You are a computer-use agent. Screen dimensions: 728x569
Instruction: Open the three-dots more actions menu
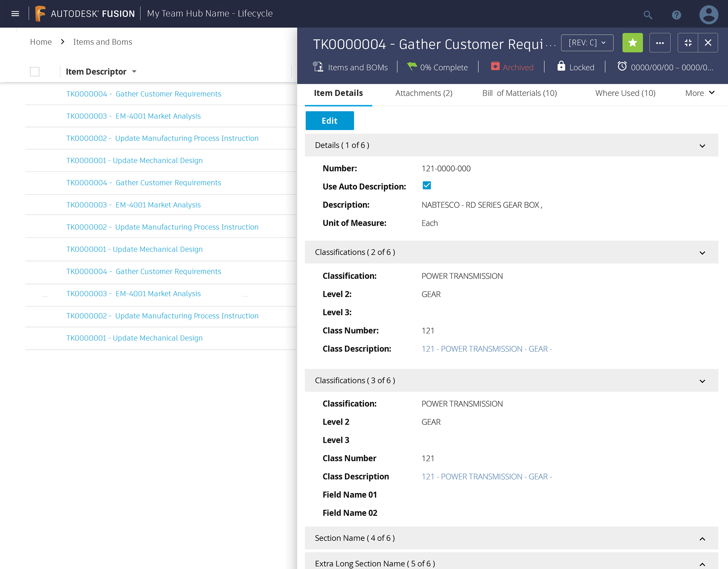click(x=660, y=43)
